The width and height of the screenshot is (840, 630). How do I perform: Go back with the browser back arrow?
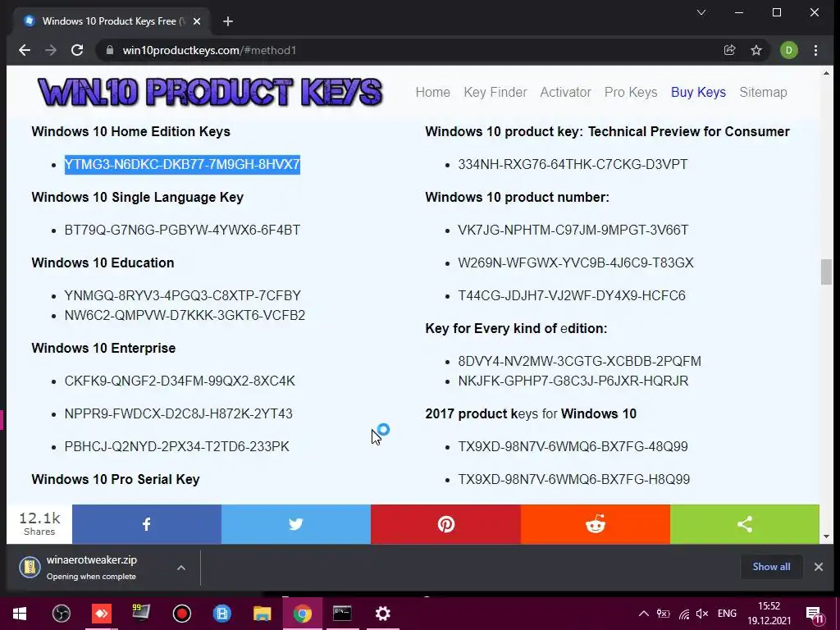coord(25,50)
